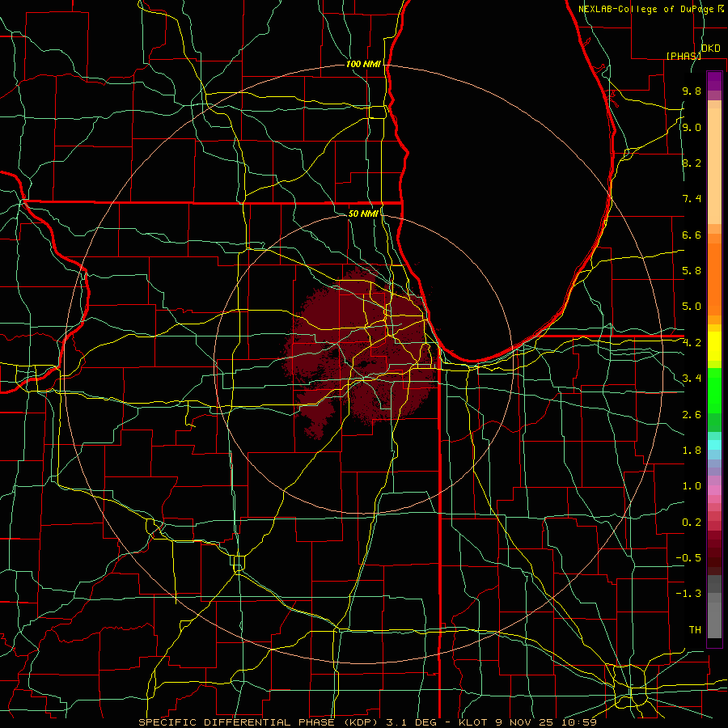
Task: Click the 5.0 scale label
Action: point(692,307)
